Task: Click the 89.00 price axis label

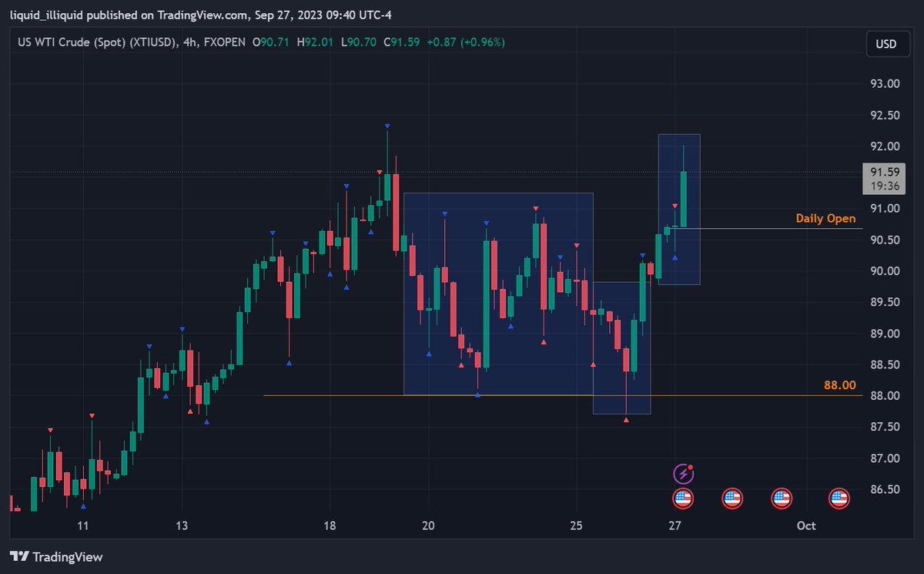Action: point(886,334)
